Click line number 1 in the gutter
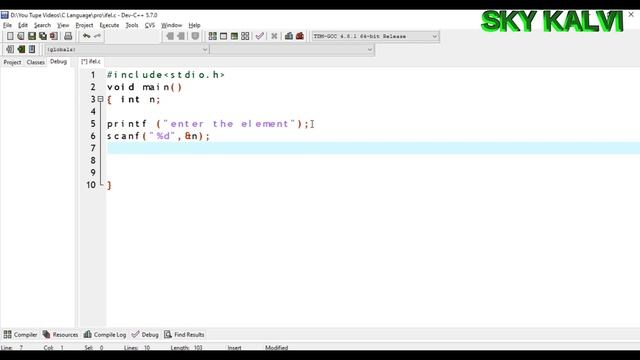The height and width of the screenshot is (360, 640). (x=93, y=75)
